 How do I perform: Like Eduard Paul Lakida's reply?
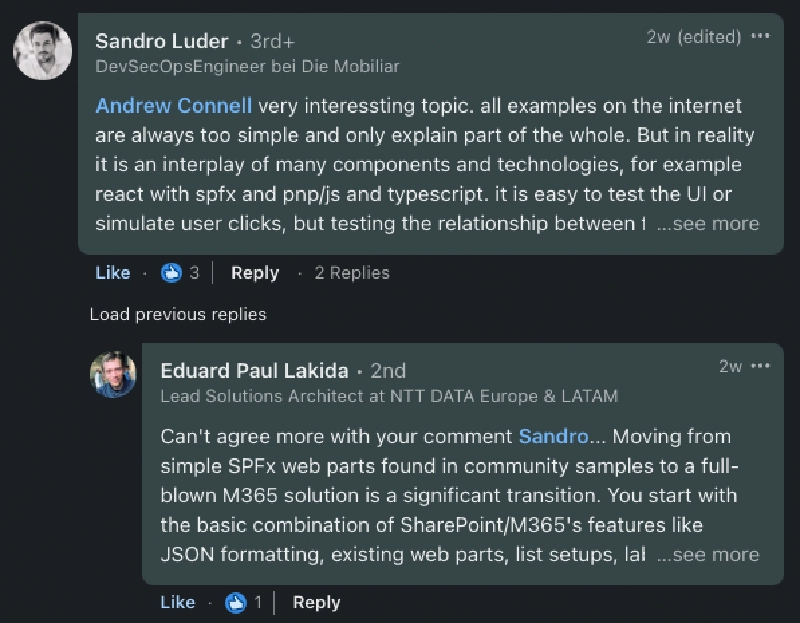tap(178, 602)
